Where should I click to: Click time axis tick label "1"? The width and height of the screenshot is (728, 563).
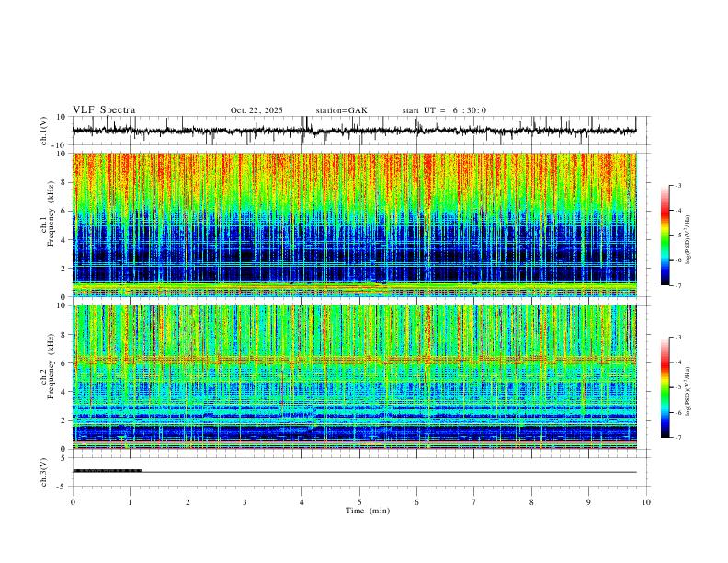point(130,502)
